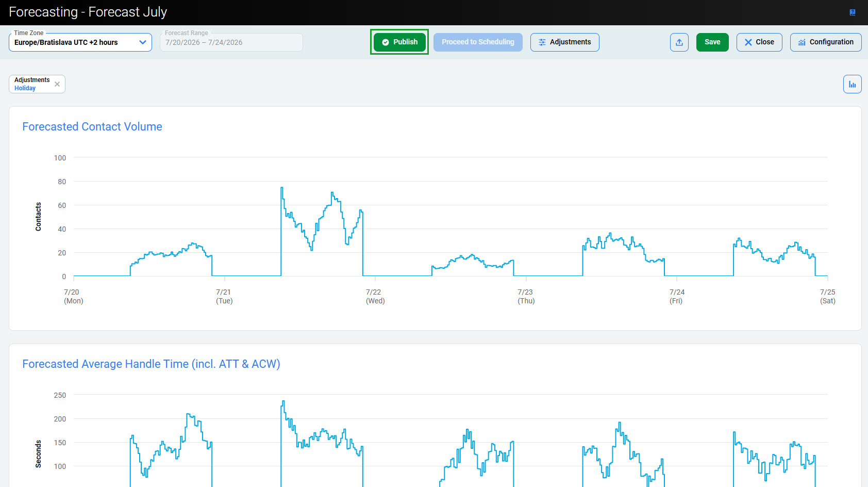Viewport: 868px width, 487px height.
Task: Click the 20 value on Contacts axis
Action: 62,253
